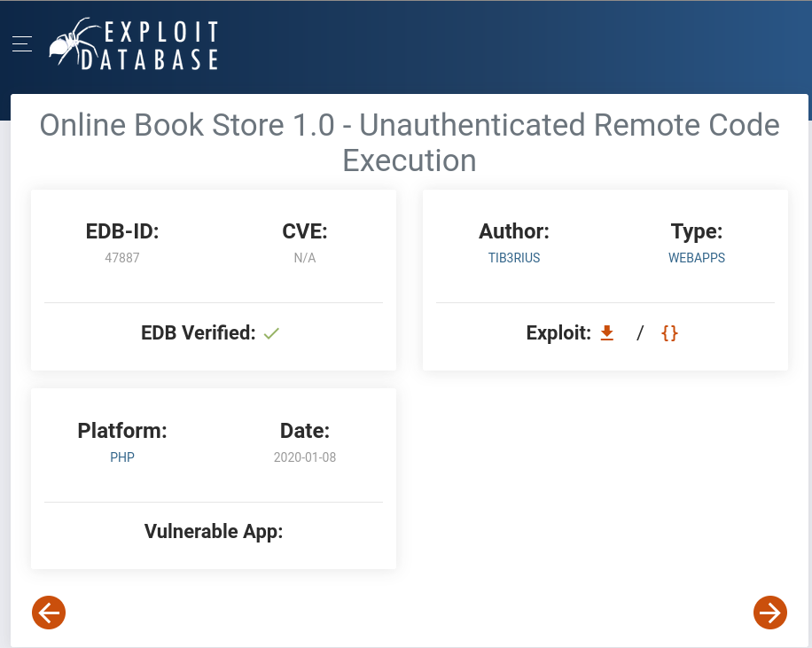Image resolution: width=812 pixels, height=648 pixels.
Task: Click the Platform heading label
Action: 122,432
